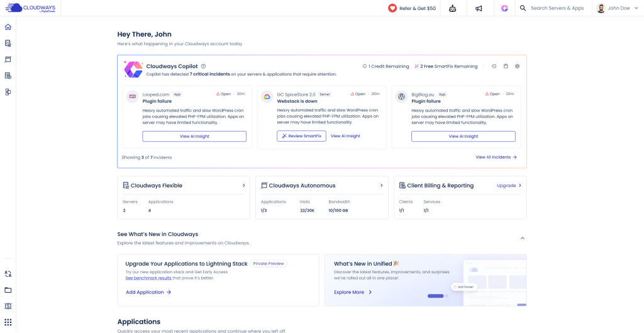Image resolution: width=644 pixels, height=333 pixels.
Task: Click the Cloudways logo
Action: click(30, 8)
